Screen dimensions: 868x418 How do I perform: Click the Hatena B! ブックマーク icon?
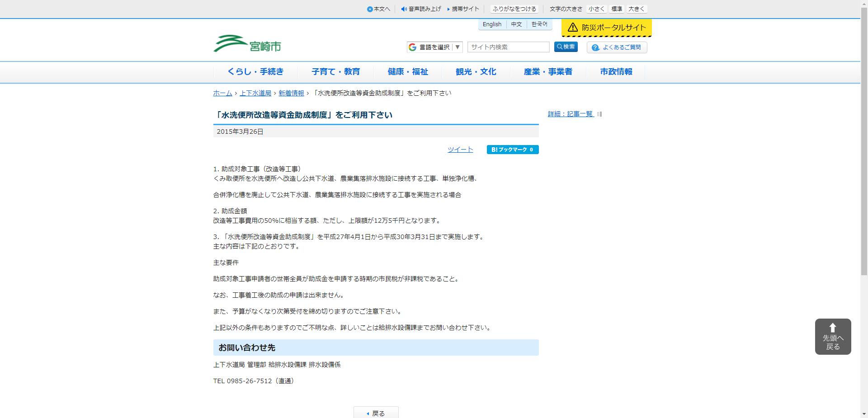click(512, 149)
